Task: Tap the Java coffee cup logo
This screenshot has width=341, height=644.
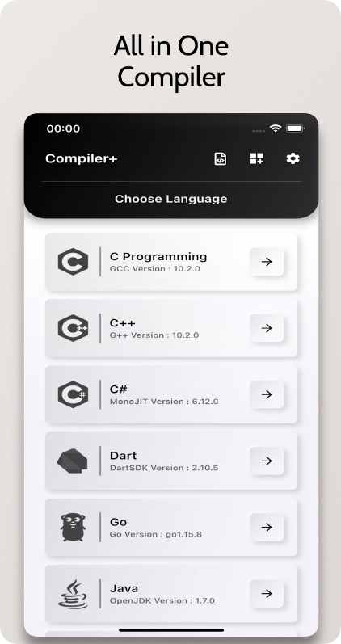Action: pos(73,594)
